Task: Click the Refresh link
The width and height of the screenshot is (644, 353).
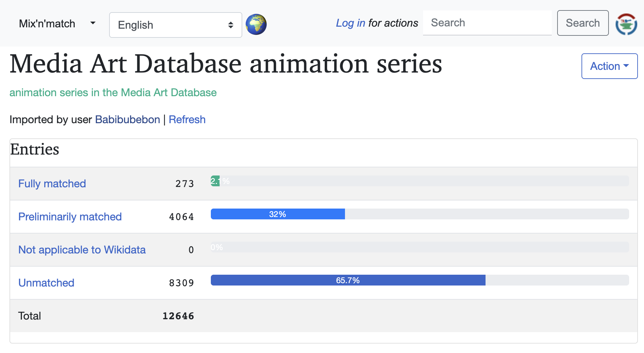Action: click(x=187, y=119)
